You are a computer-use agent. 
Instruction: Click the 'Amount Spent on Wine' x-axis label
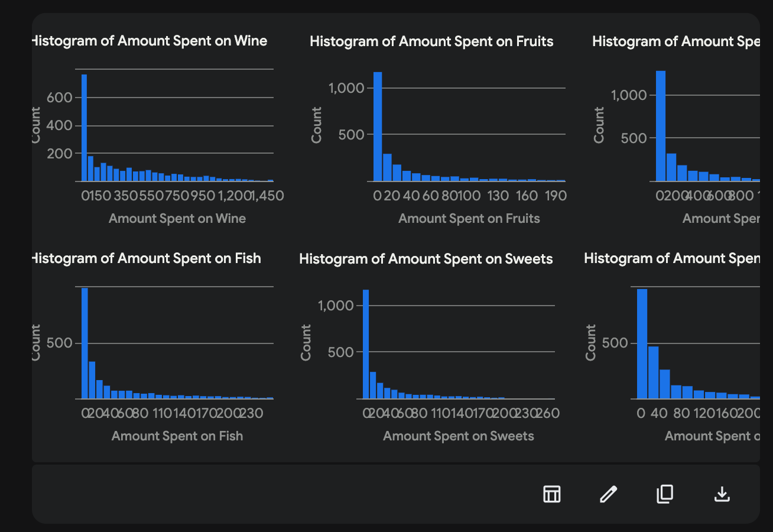pyautogui.click(x=177, y=219)
